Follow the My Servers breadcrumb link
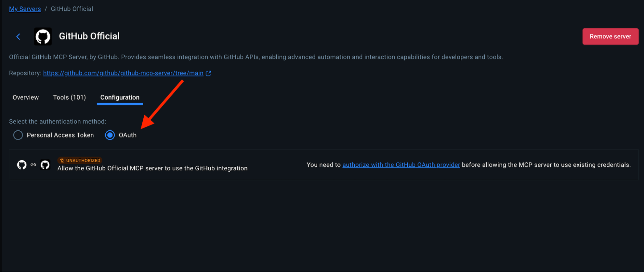The image size is (644, 272). [25, 9]
